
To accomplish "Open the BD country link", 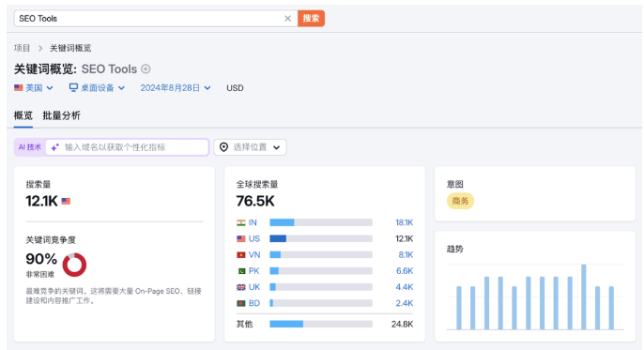I will click(x=254, y=303).
